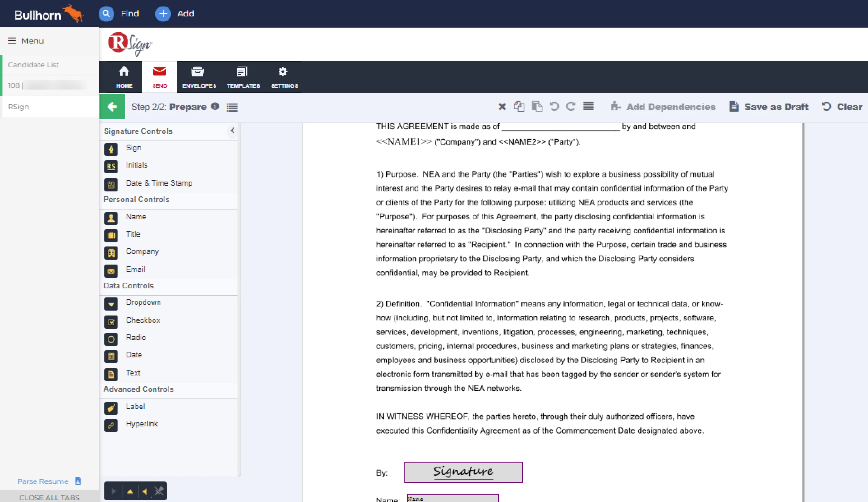This screenshot has height=502, width=868.
Task: Click the Name input field on document
Action: pyautogui.click(x=452, y=498)
